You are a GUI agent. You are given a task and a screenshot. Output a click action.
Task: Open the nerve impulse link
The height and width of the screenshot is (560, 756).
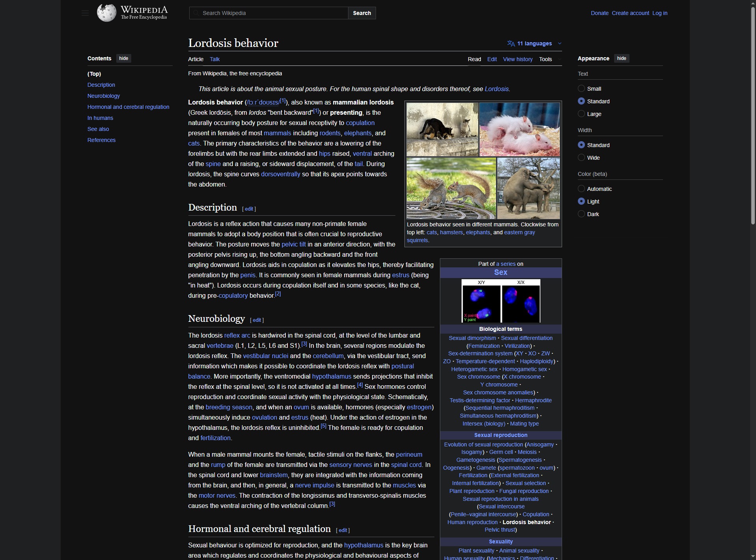(x=315, y=485)
